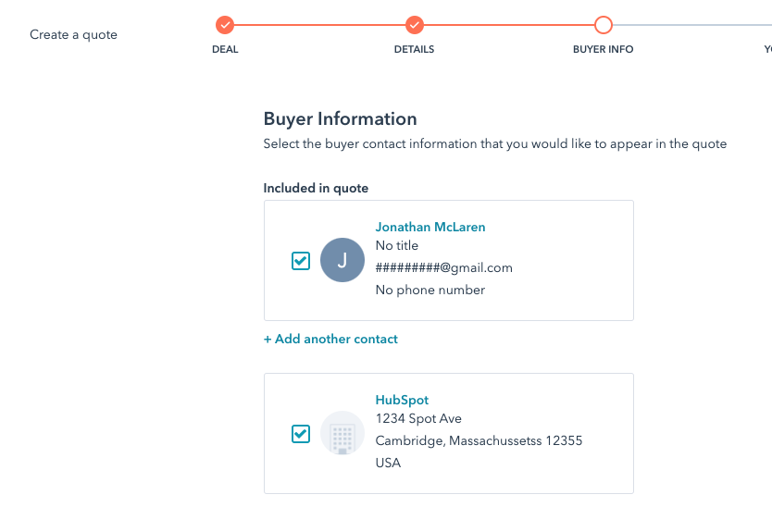Click the Buyer Information heading
The width and height of the screenshot is (772, 532).
pyautogui.click(x=340, y=118)
